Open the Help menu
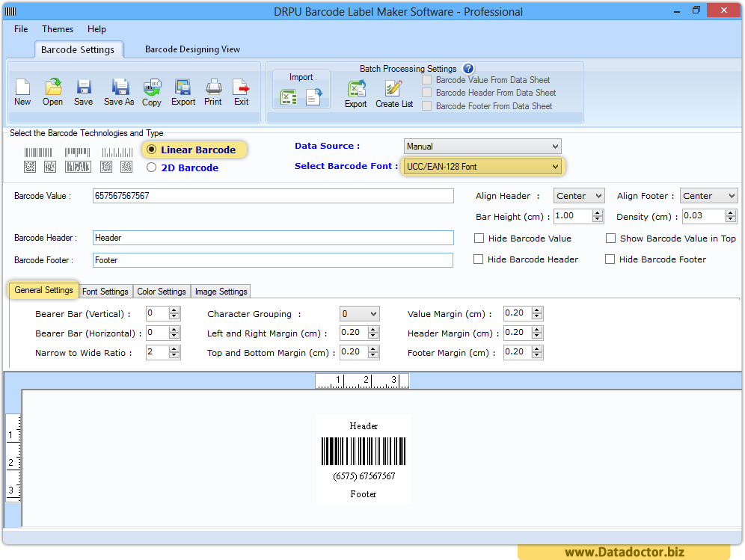The height and width of the screenshot is (560, 745). pyautogui.click(x=96, y=29)
